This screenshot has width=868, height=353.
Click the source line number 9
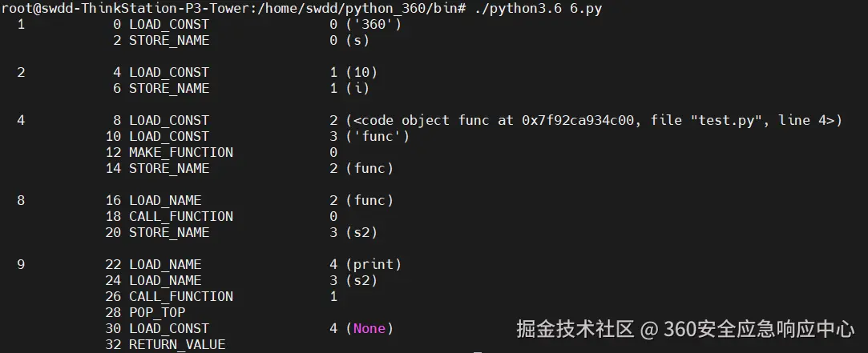[21, 264]
